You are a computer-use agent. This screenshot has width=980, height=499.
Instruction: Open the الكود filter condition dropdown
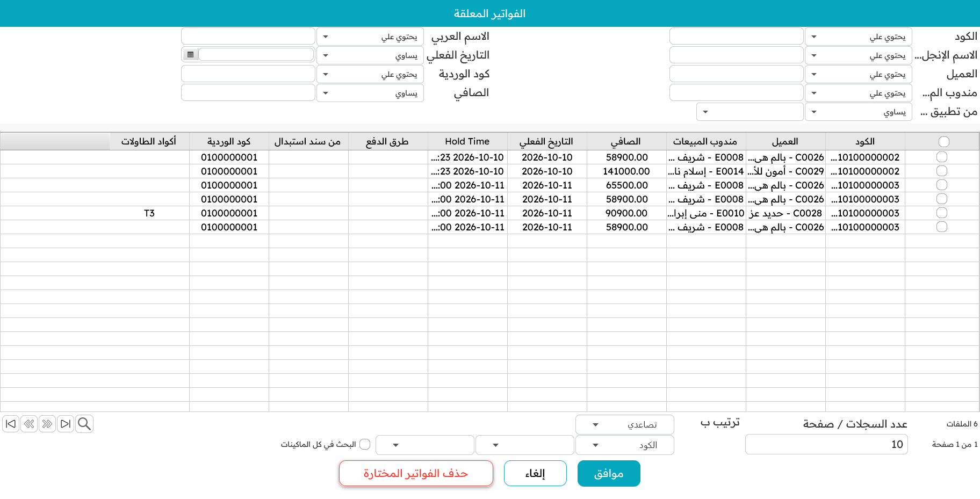(x=859, y=37)
